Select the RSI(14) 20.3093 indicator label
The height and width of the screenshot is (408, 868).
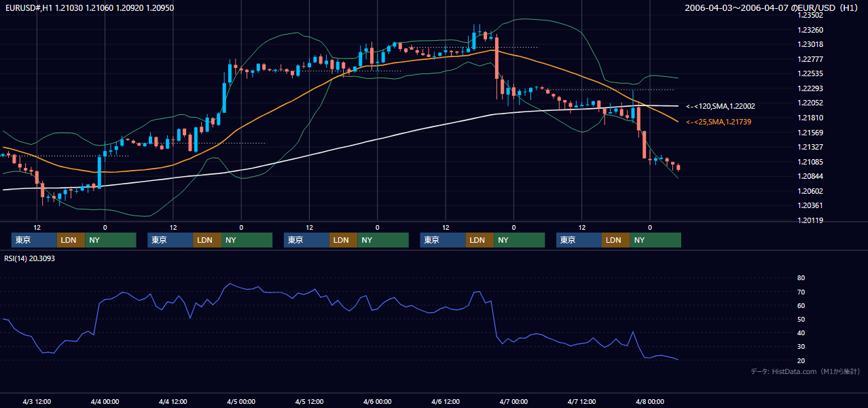30,258
